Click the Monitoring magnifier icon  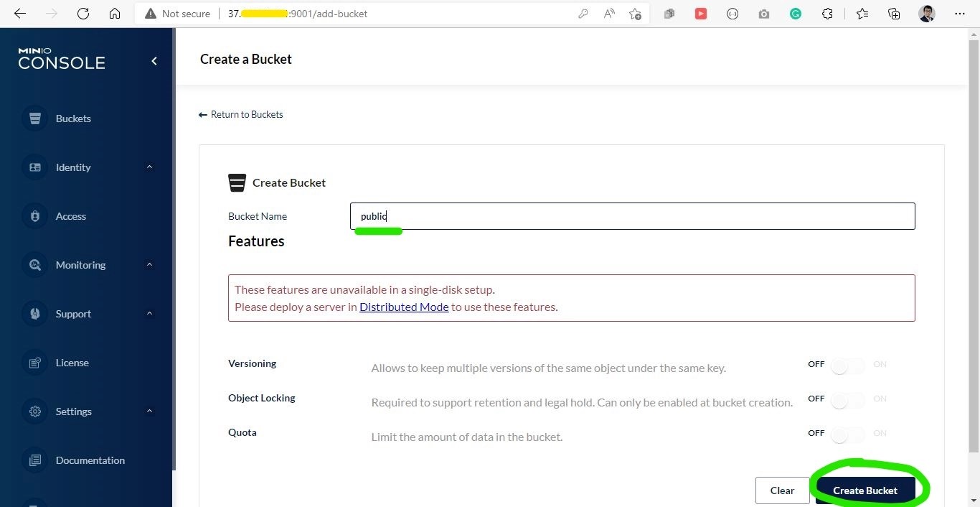(34, 264)
